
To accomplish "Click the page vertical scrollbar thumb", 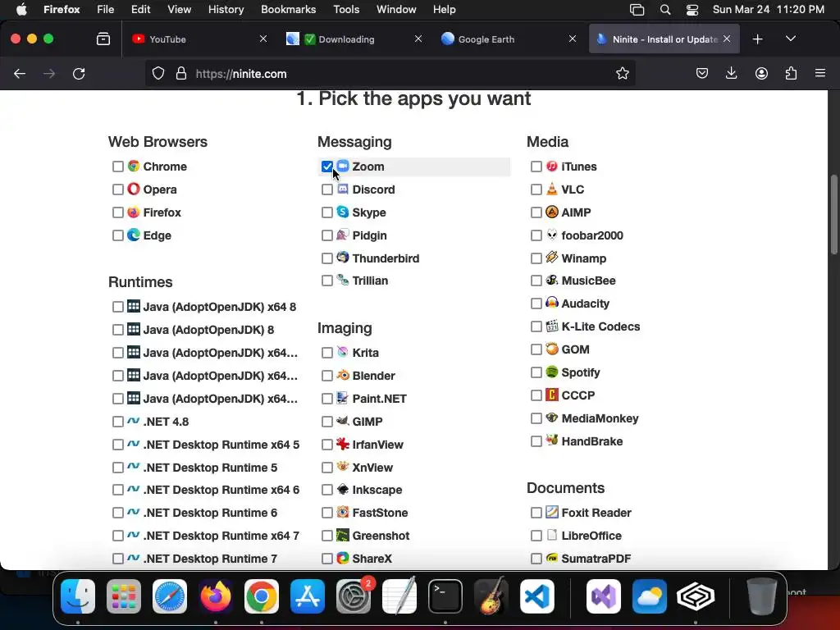I will tap(834, 214).
